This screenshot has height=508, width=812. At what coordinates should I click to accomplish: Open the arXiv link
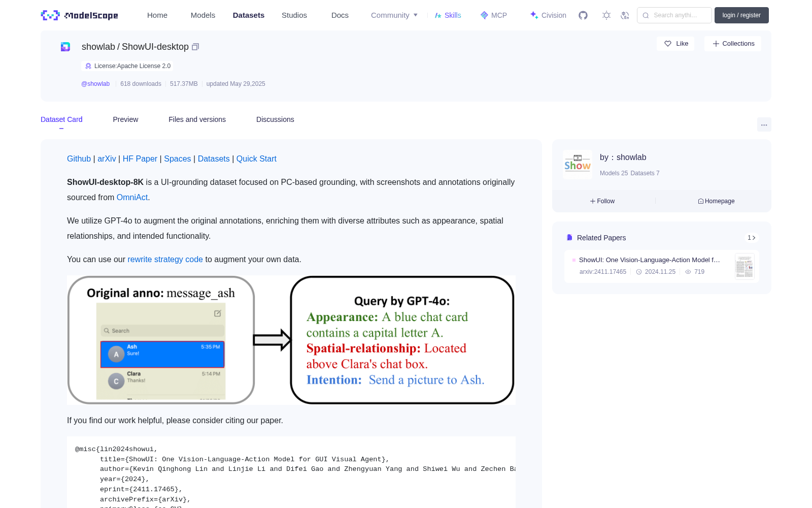(107, 158)
